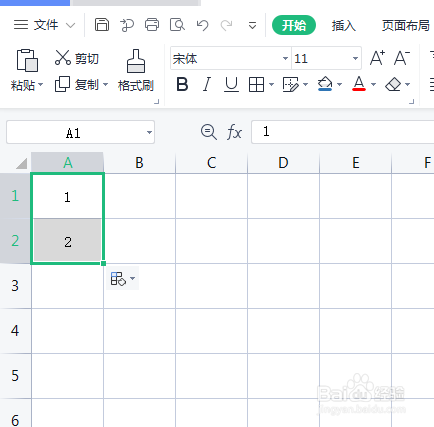
Task: Expand the eraser clear dropdown arrow
Action: (407, 85)
